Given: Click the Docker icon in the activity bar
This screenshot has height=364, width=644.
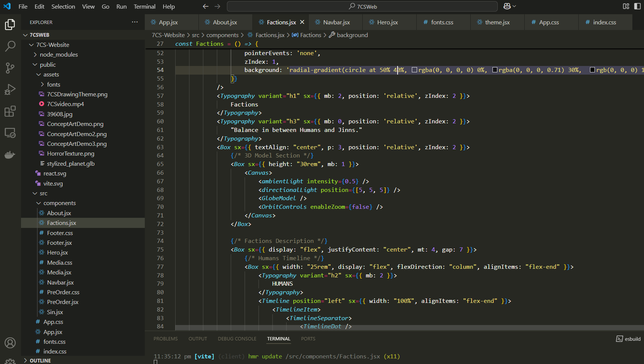Looking at the screenshot, I should (x=10, y=154).
